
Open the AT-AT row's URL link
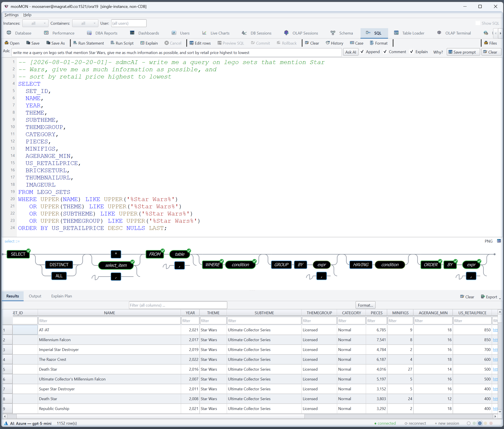[x=495, y=330]
